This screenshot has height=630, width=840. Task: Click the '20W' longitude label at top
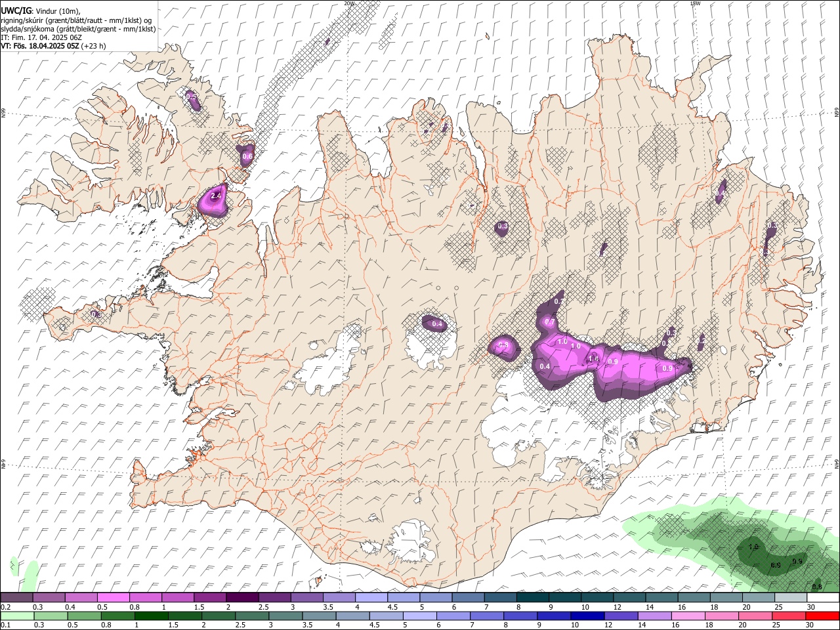click(349, 3)
